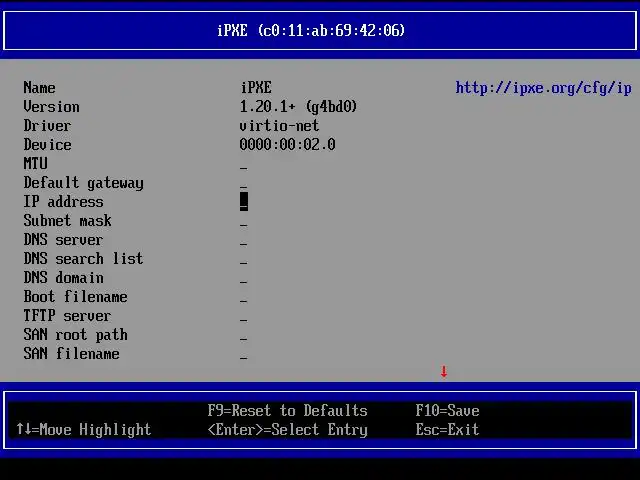Viewport: 640px width, 480px height.
Task: Click the SAN filename value field
Action: point(244,358)
